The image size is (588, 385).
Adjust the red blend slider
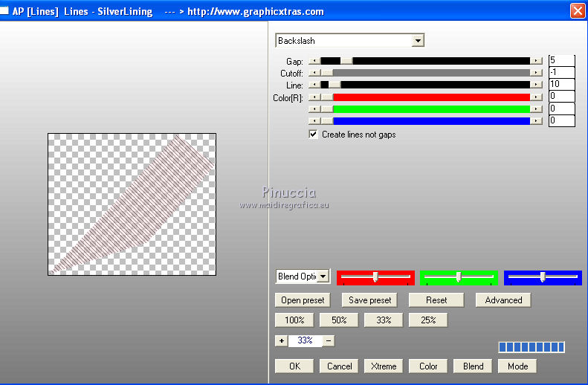375,277
